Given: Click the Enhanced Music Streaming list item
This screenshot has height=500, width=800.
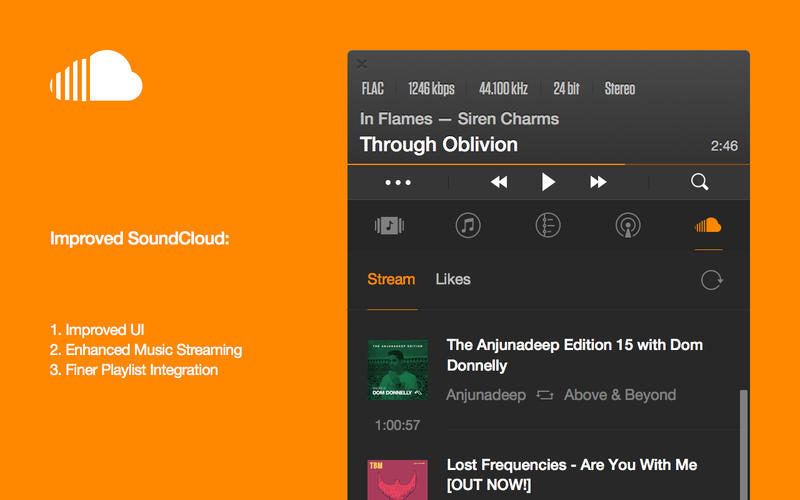Looking at the screenshot, I should (146, 350).
